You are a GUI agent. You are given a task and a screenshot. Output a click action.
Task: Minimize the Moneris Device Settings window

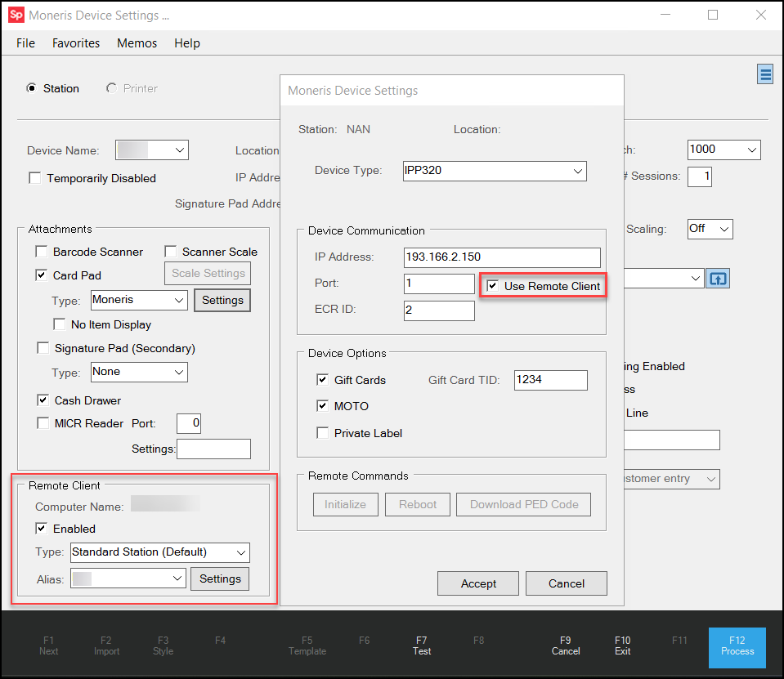tap(665, 15)
